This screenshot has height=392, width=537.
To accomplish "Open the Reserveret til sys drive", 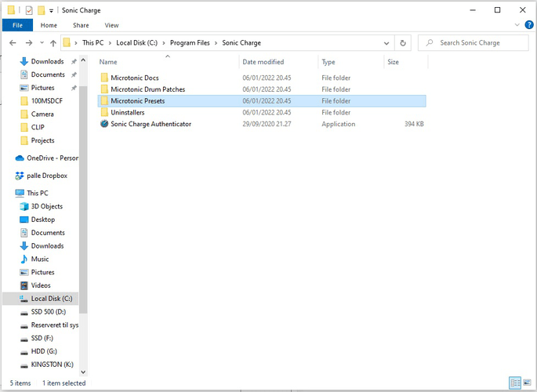I will click(54, 325).
